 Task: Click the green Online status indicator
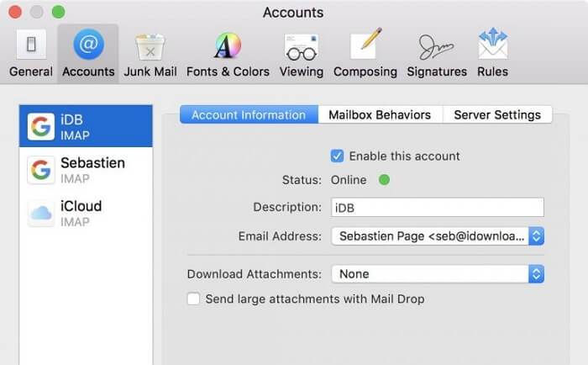(x=385, y=180)
